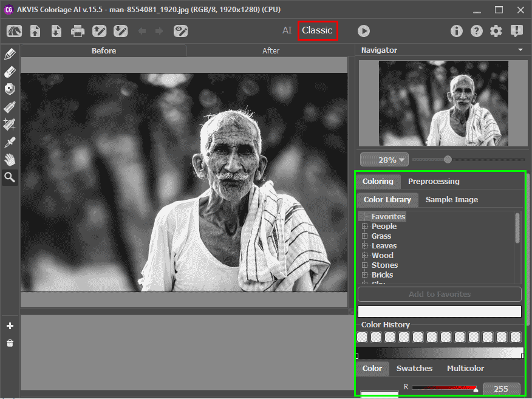Image resolution: width=532 pixels, height=399 pixels.
Task: Open the Sample Image tab
Action: pyautogui.click(x=451, y=200)
